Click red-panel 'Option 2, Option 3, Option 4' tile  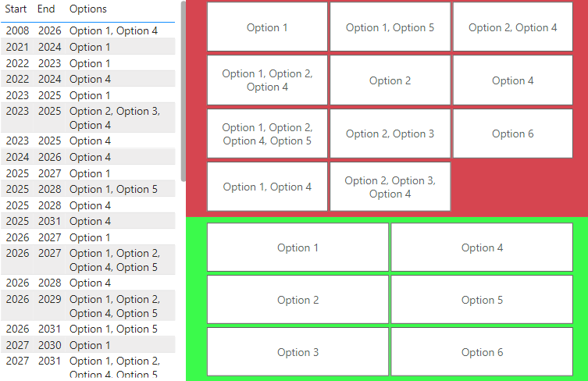pos(390,187)
